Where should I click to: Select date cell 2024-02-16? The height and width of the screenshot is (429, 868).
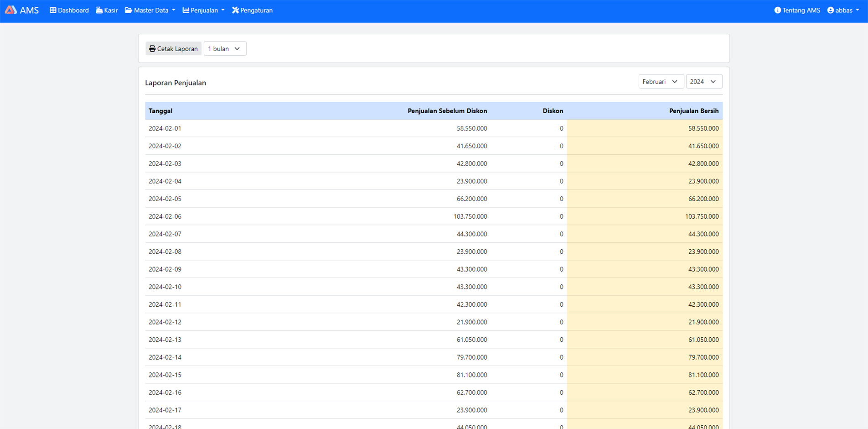[165, 392]
